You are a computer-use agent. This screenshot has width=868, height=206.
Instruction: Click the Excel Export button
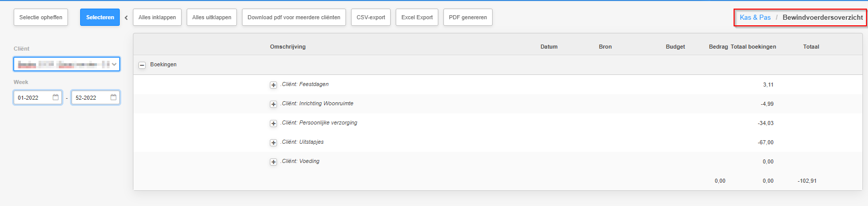[417, 17]
